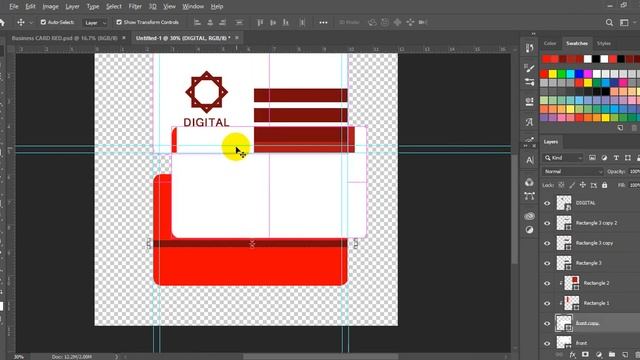
Task: Switch to the Styles panel tab
Action: click(604, 43)
